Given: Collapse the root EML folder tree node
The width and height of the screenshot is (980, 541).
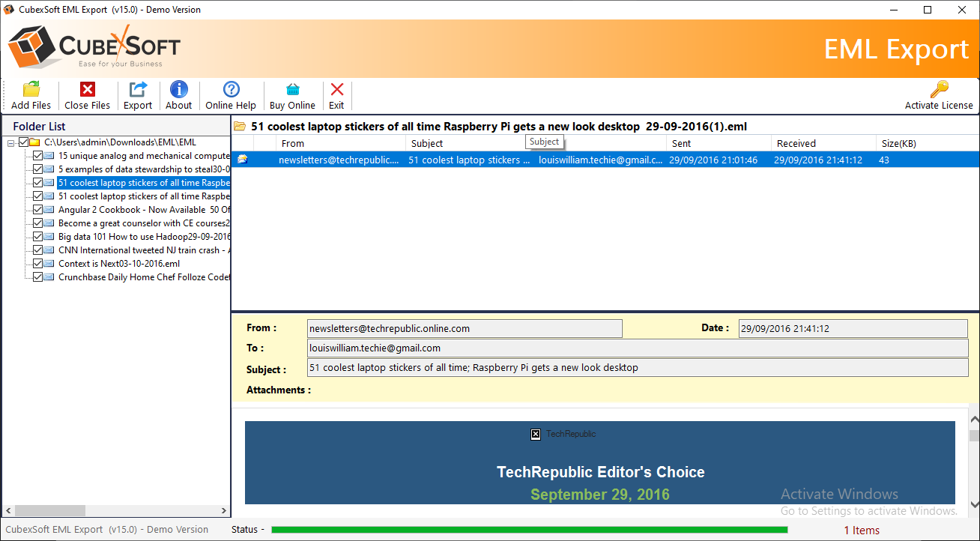Looking at the screenshot, I should coord(11,142).
